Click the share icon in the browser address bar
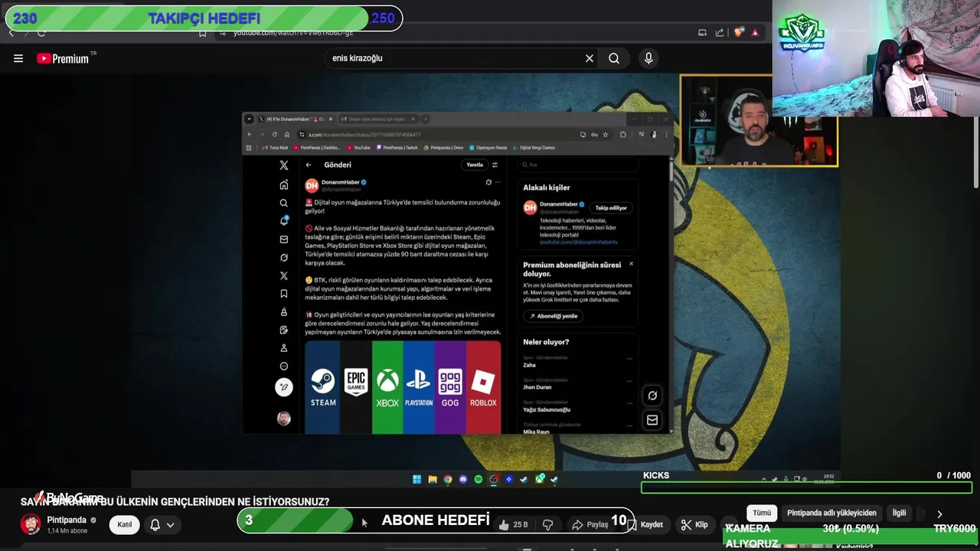 [x=720, y=32]
